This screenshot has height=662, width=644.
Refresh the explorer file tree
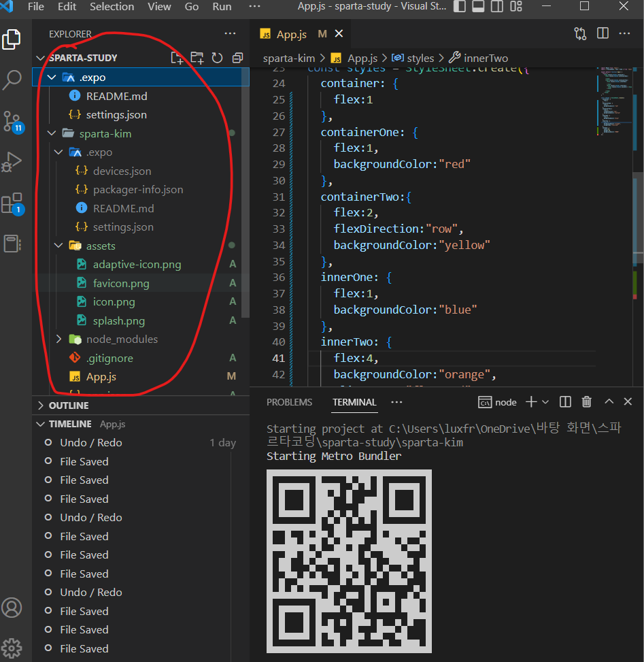[218, 58]
